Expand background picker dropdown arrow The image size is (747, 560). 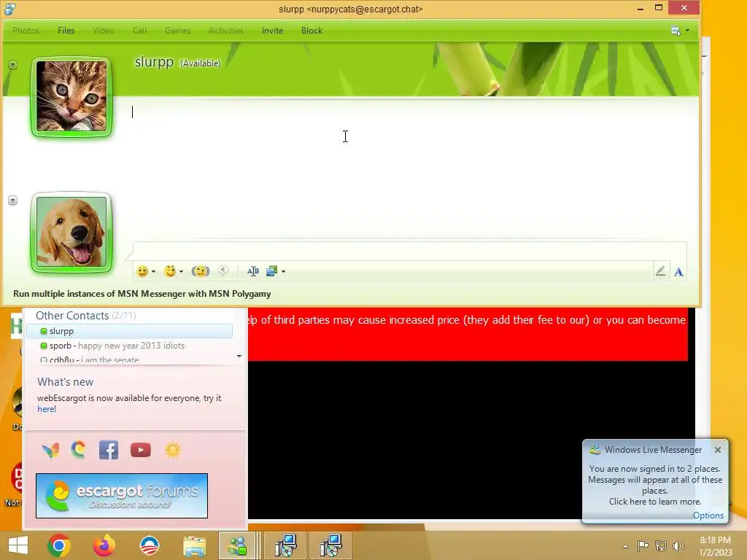[x=284, y=272]
